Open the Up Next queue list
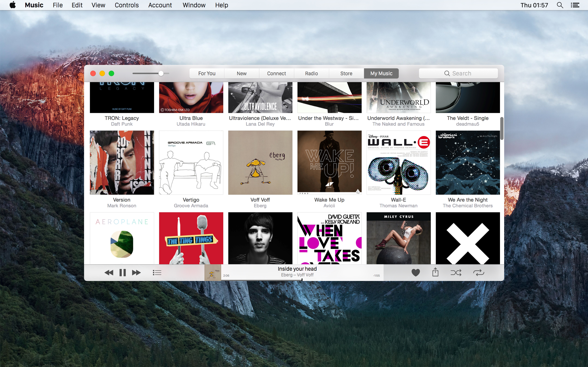This screenshot has height=367, width=588. 157,272
